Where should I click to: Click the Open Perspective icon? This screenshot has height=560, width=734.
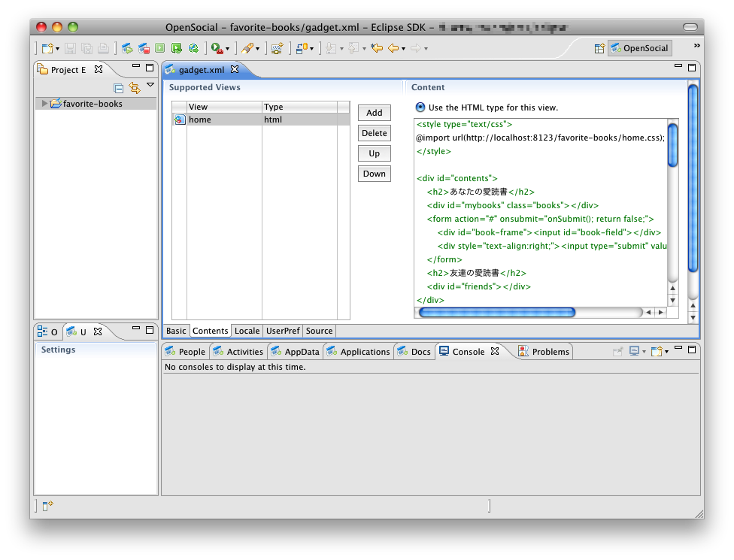[599, 48]
